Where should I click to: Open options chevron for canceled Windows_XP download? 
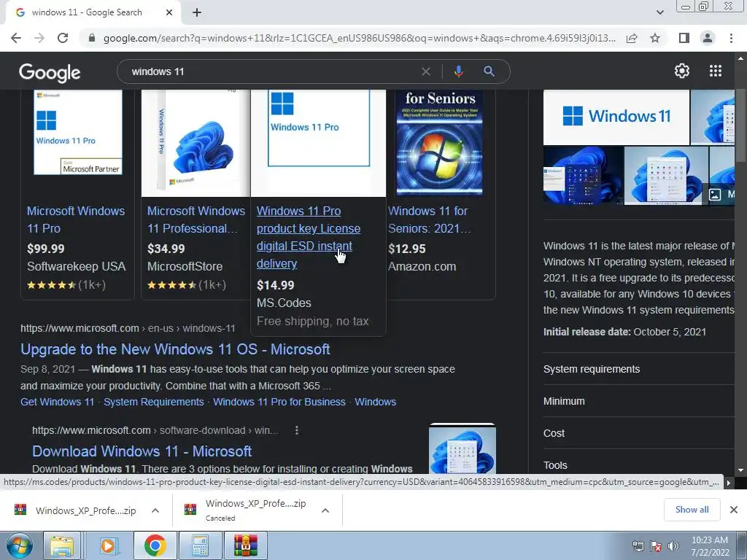(x=325, y=510)
